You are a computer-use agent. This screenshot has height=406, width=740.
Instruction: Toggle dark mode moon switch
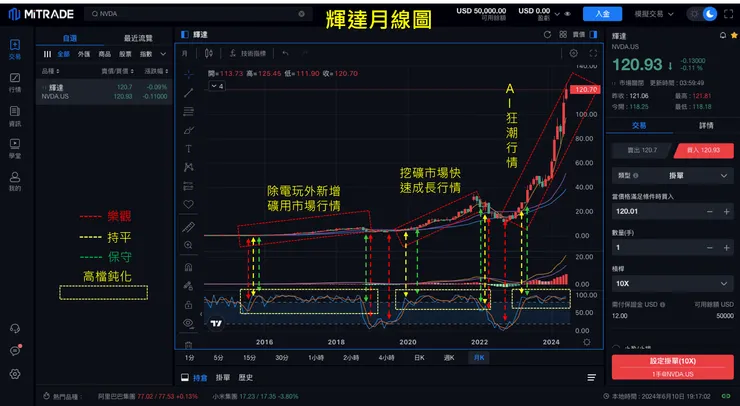(710, 14)
